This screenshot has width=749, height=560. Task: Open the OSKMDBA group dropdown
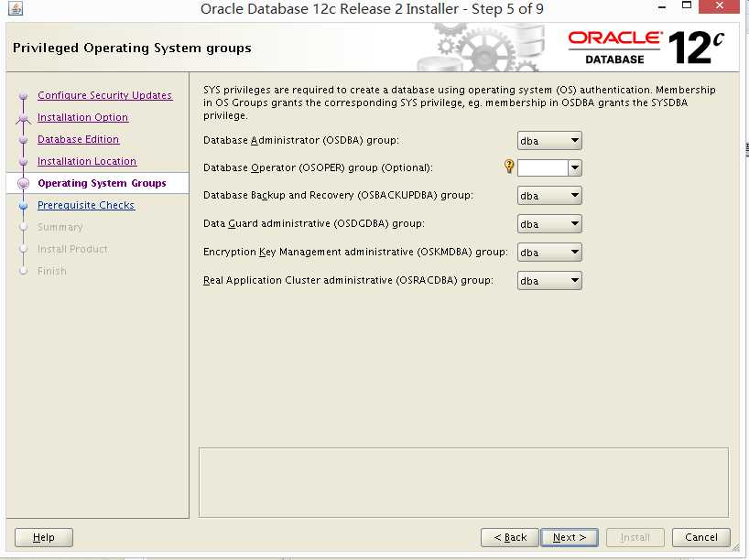click(549, 252)
